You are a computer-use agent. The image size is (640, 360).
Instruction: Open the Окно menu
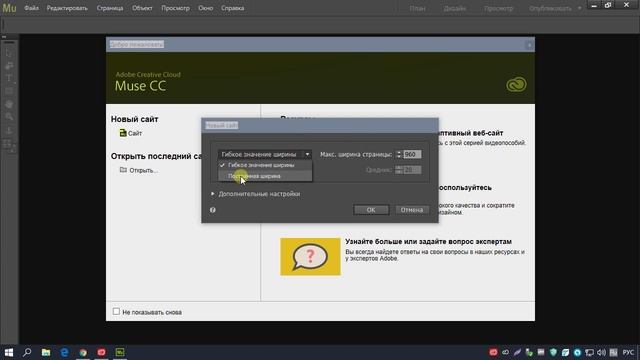205,8
